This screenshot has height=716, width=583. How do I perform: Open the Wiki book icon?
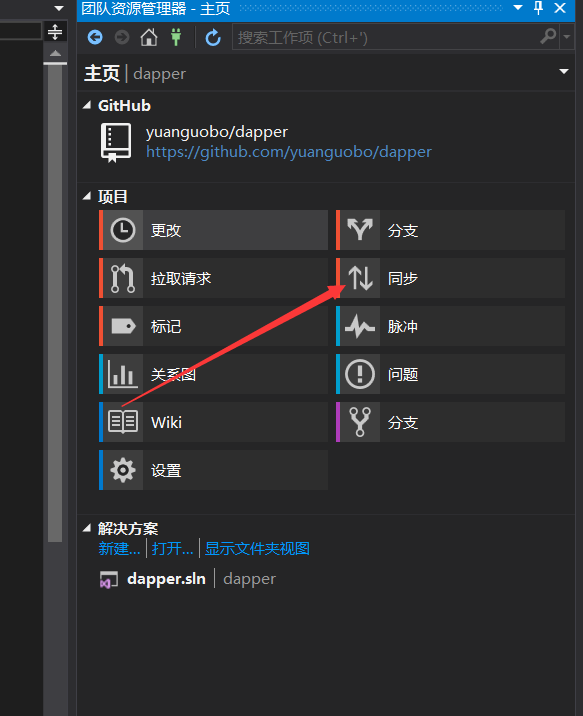coord(123,422)
